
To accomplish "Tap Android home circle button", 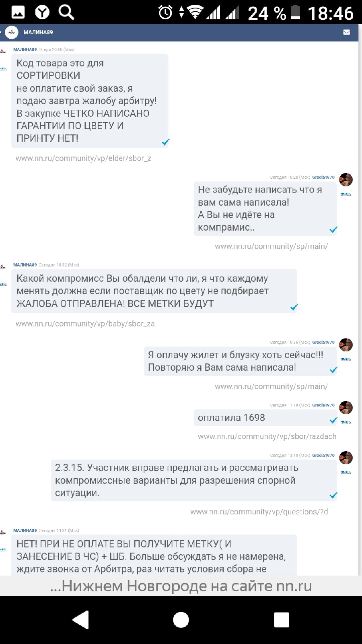I will 181,619.
